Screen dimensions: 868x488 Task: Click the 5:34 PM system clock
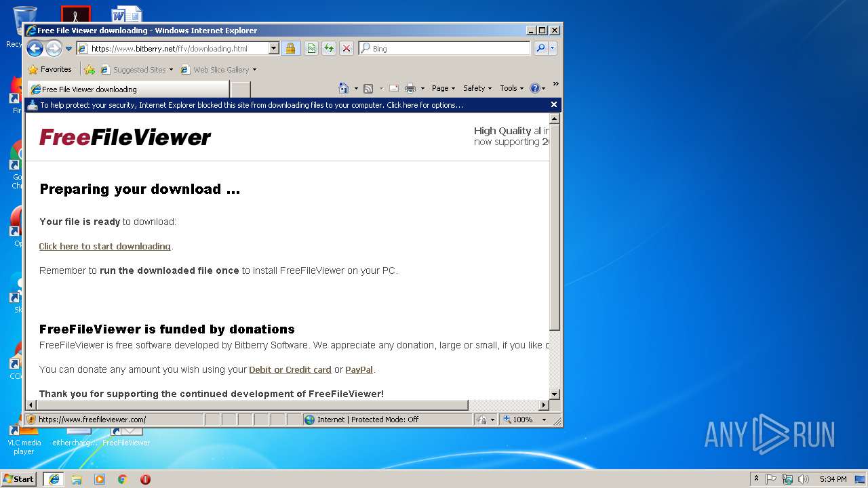[x=833, y=479]
